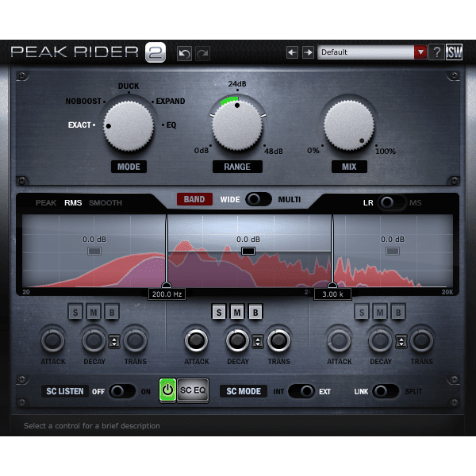Image resolution: width=476 pixels, height=476 pixels.
Task: Click mid band 0.0 dB gain handle
Action: click(248, 251)
